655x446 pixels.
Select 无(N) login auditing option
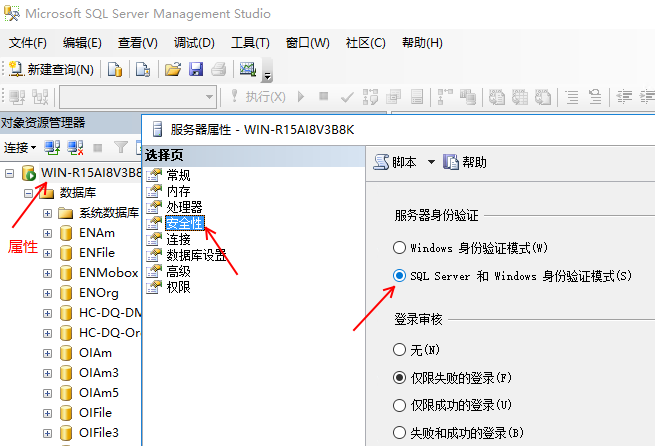tap(400, 350)
